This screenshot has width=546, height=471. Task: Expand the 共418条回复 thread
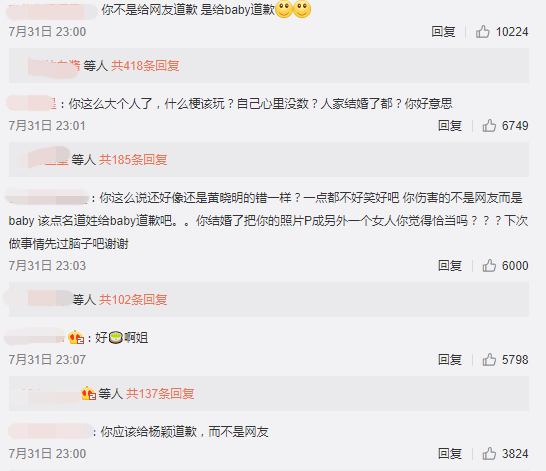(145, 65)
